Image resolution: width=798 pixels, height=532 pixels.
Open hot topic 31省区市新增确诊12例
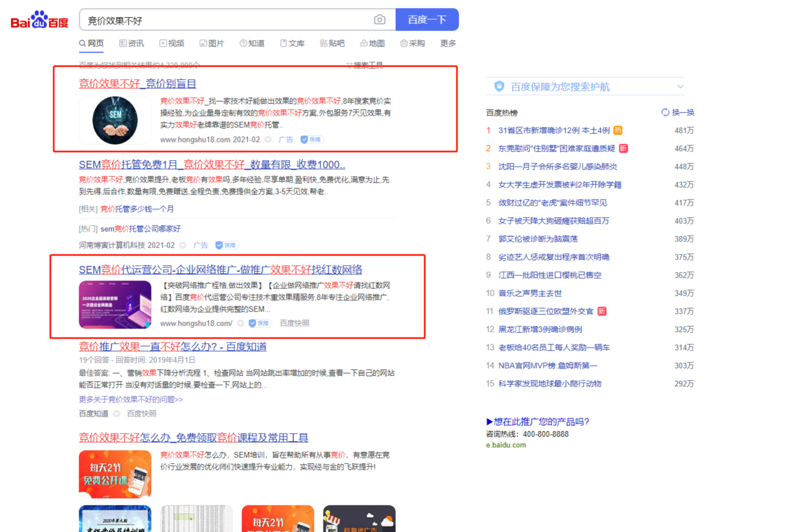[x=554, y=131]
